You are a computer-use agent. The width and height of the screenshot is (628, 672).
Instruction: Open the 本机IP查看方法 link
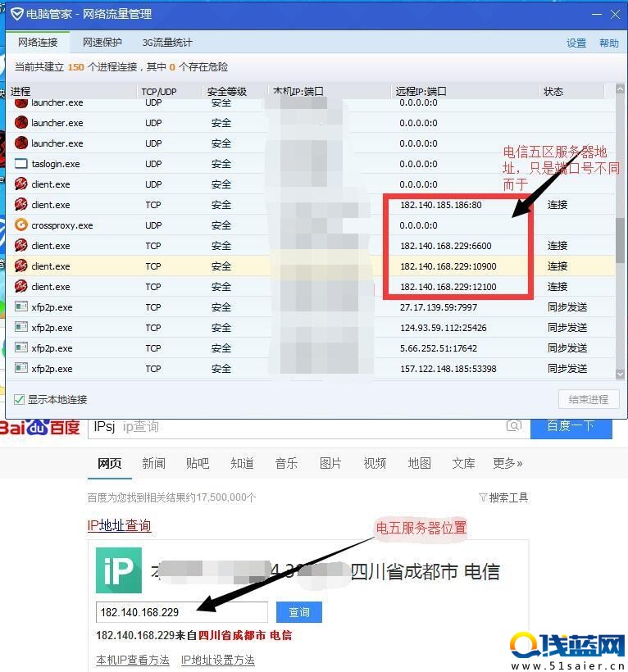[133, 660]
